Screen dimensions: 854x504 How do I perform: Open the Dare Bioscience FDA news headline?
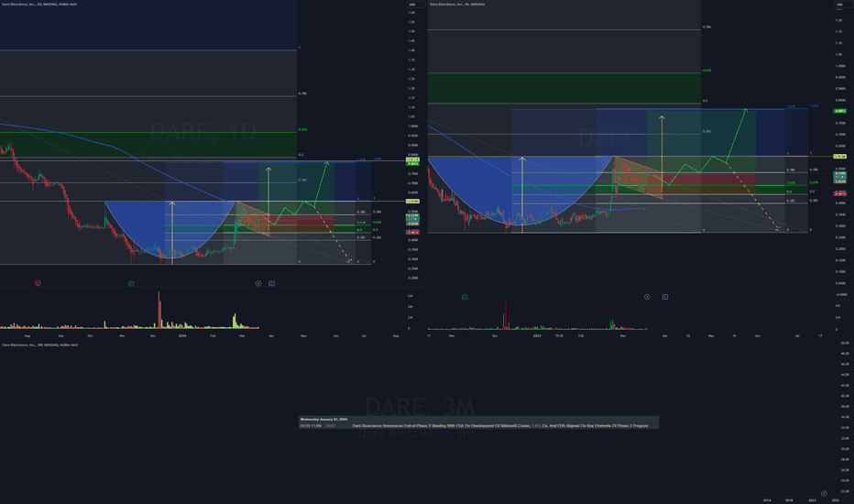pyautogui.click(x=500, y=425)
